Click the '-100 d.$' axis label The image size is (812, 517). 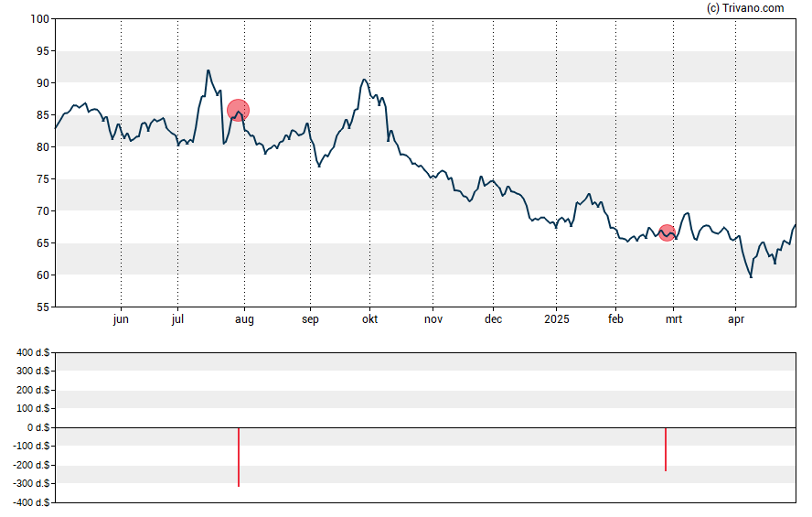31,446
